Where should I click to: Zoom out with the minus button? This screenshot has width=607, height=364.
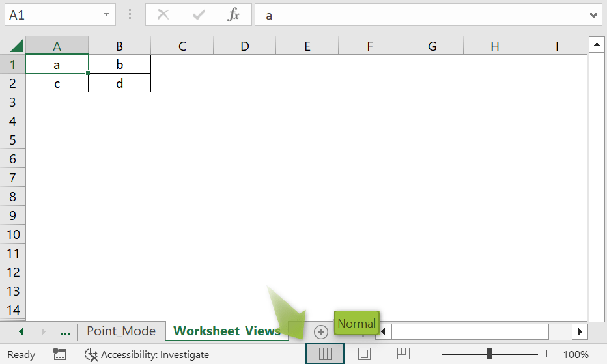point(432,354)
